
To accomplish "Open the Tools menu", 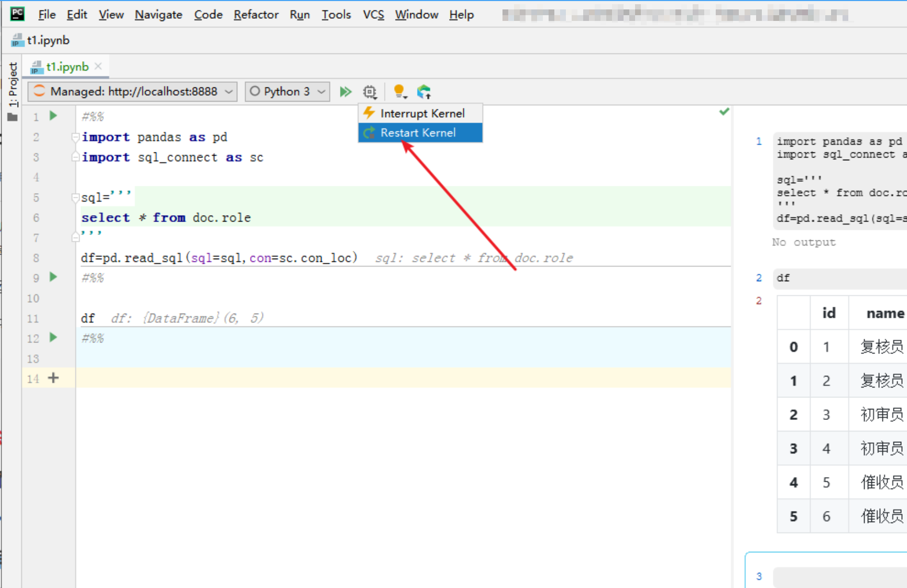I will pyautogui.click(x=336, y=15).
